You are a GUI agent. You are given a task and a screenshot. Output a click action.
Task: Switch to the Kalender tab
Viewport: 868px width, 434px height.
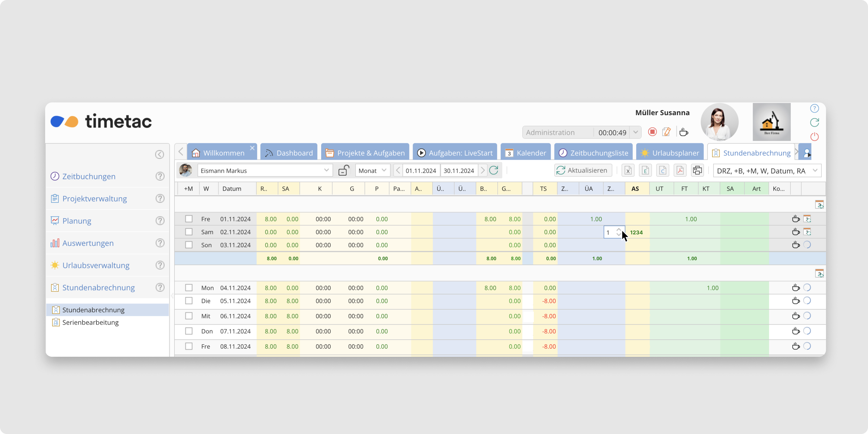pyautogui.click(x=526, y=153)
